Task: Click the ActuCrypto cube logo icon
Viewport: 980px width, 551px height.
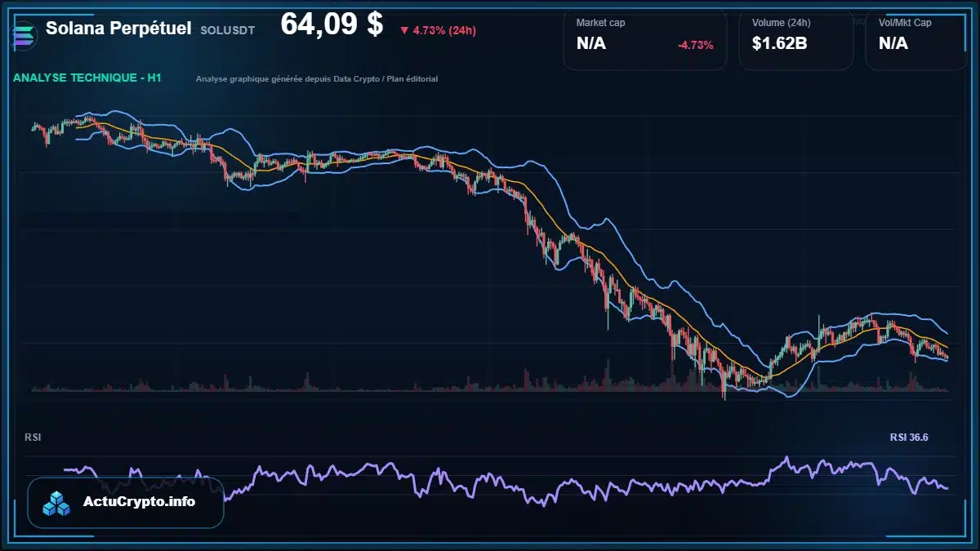Action: [x=58, y=503]
